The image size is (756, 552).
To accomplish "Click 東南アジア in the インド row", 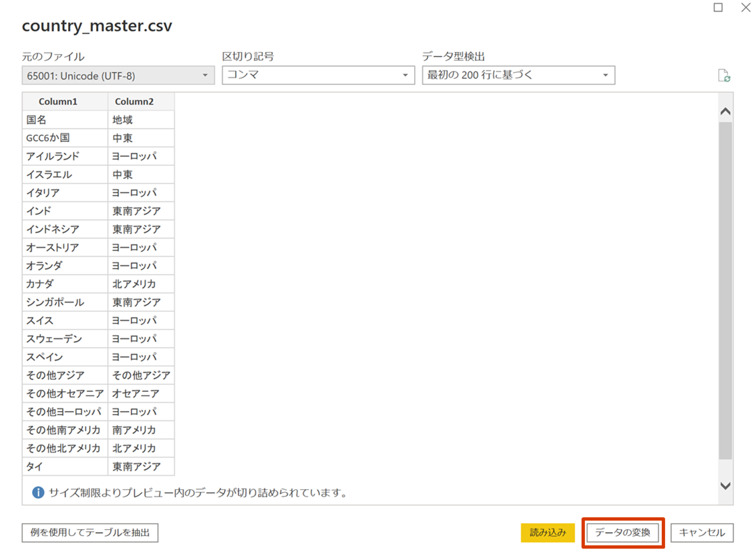I will [142, 211].
